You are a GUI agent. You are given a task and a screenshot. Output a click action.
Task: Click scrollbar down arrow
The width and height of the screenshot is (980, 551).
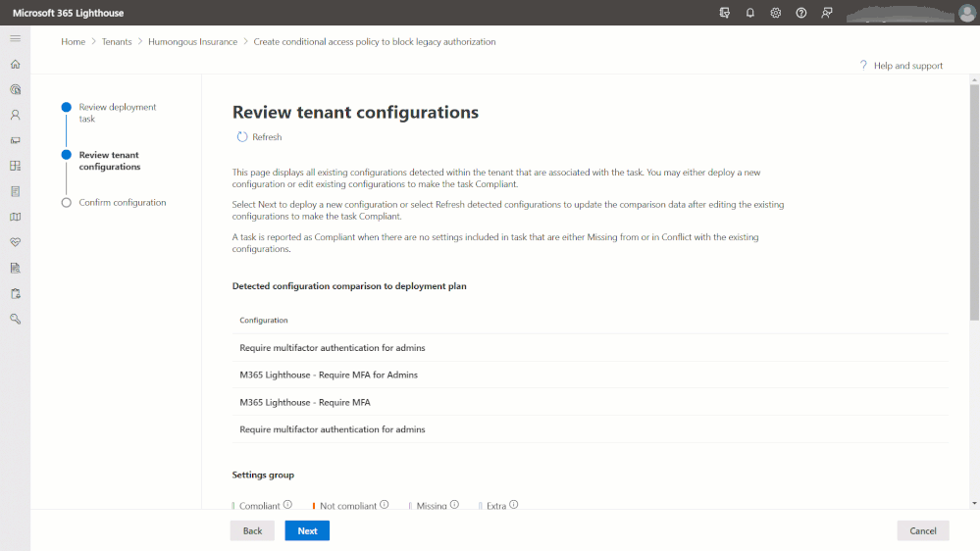974,504
